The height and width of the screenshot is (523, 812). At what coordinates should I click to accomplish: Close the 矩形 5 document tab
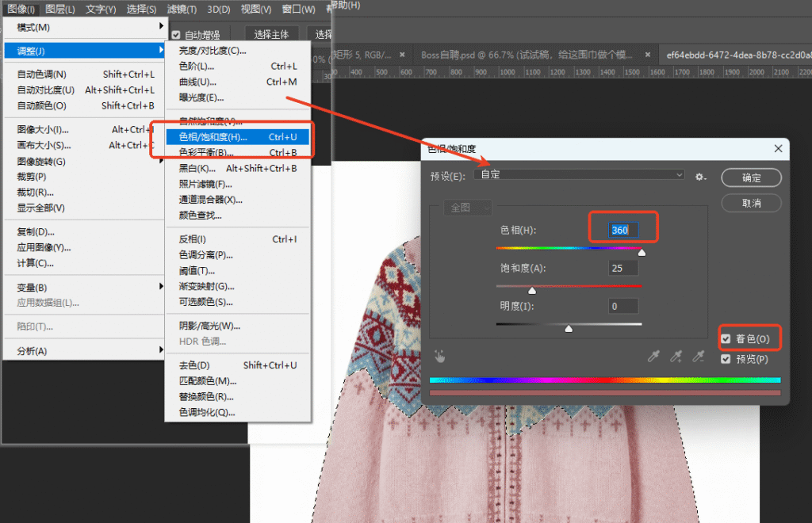[x=403, y=55]
